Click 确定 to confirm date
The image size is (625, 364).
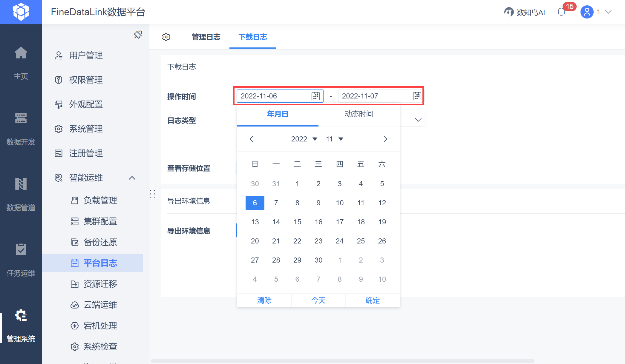pos(373,300)
